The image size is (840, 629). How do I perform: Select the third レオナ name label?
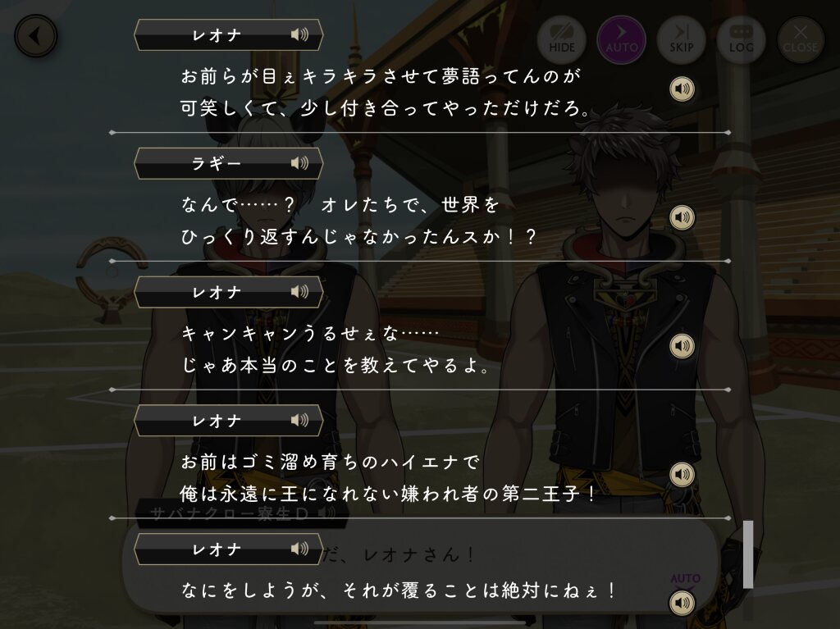click(216, 421)
